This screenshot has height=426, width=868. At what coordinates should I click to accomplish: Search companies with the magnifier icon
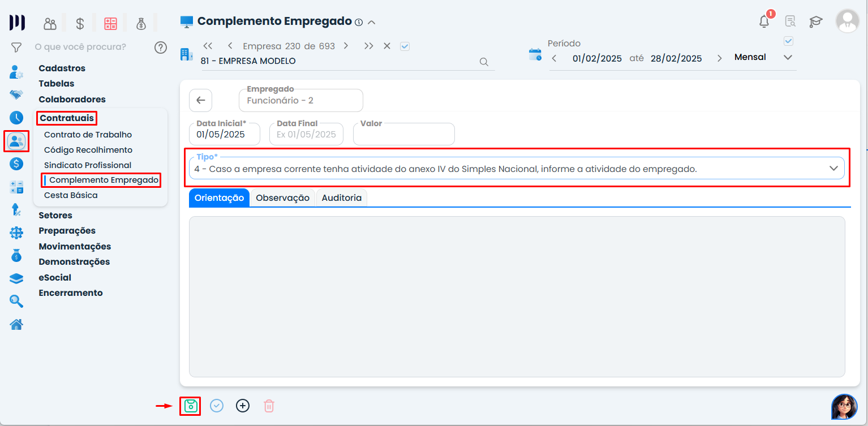tap(484, 62)
